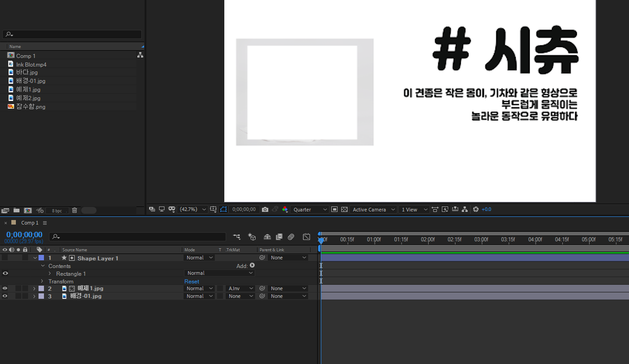The width and height of the screenshot is (629, 364).
Task: Toggle hide shy layers icon
Action: 267,237
